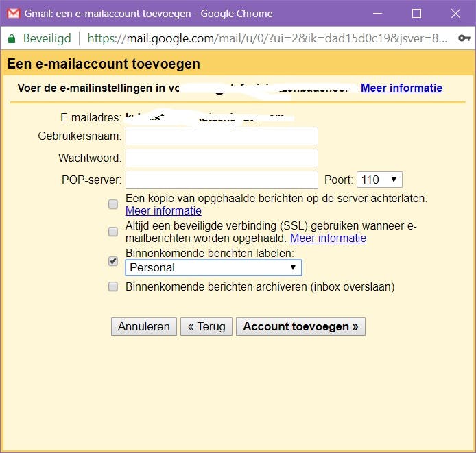This screenshot has width=476, height=453.
Task: Go back with the « Terug button
Action: coord(206,326)
